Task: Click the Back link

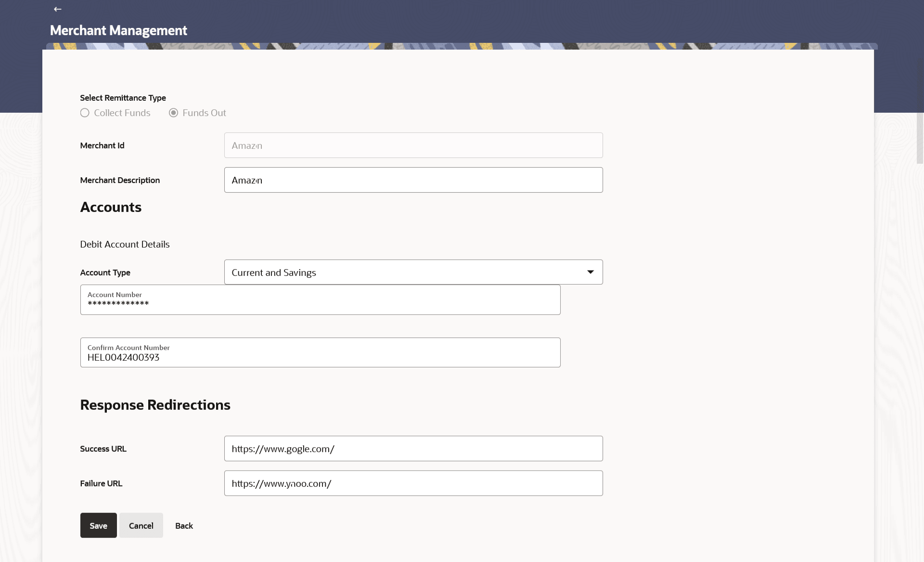Action: [x=184, y=526]
